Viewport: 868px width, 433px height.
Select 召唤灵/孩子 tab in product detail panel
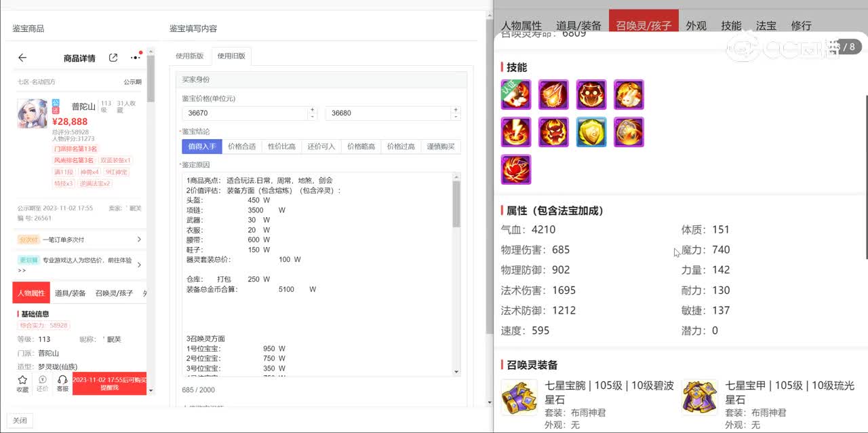(x=114, y=293)
